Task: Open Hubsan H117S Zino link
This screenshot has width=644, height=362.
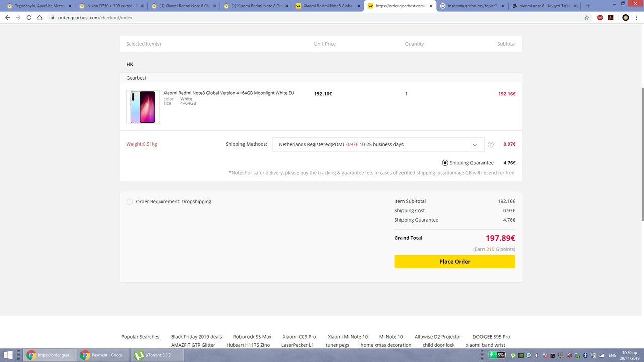Action: coord(248,345)
